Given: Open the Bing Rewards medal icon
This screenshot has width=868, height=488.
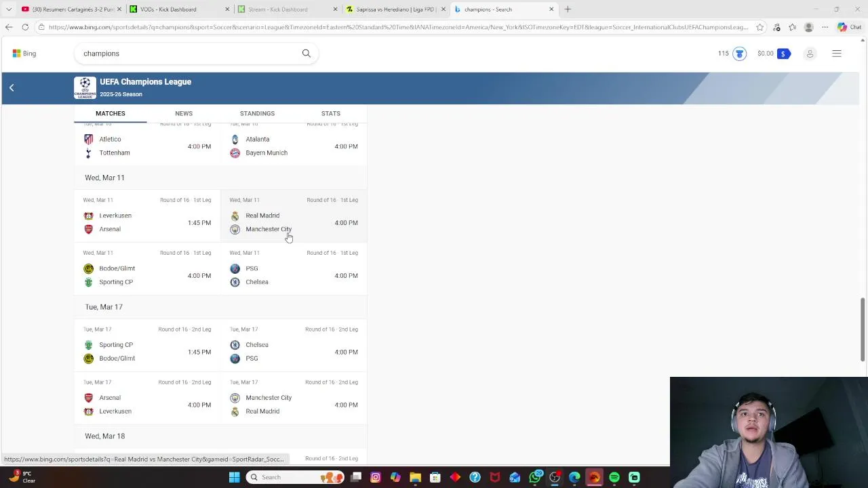Looking at the screenshot, I should [x=739, y=54].
